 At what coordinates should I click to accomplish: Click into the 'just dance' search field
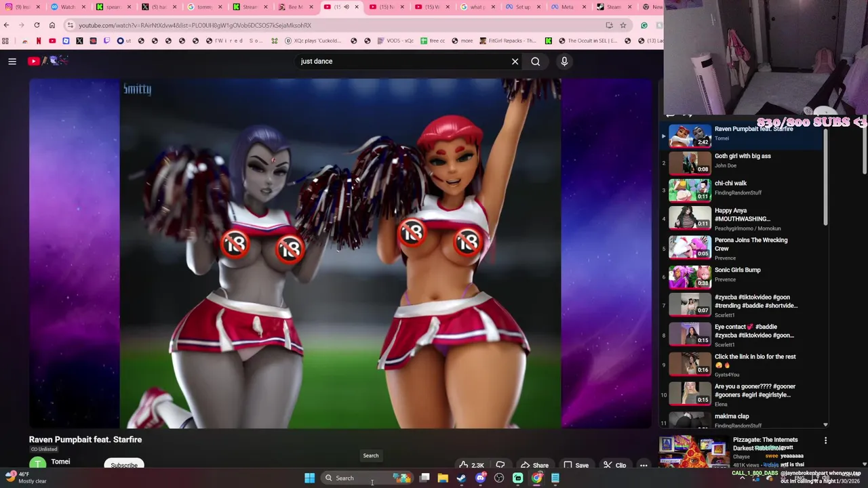click(x=403, y=62)
